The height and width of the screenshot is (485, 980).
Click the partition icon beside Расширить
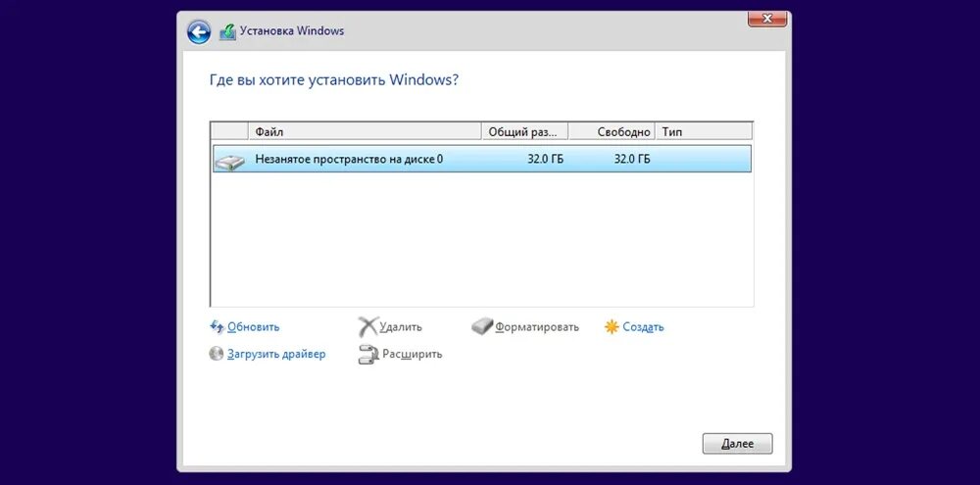(368, 355)
